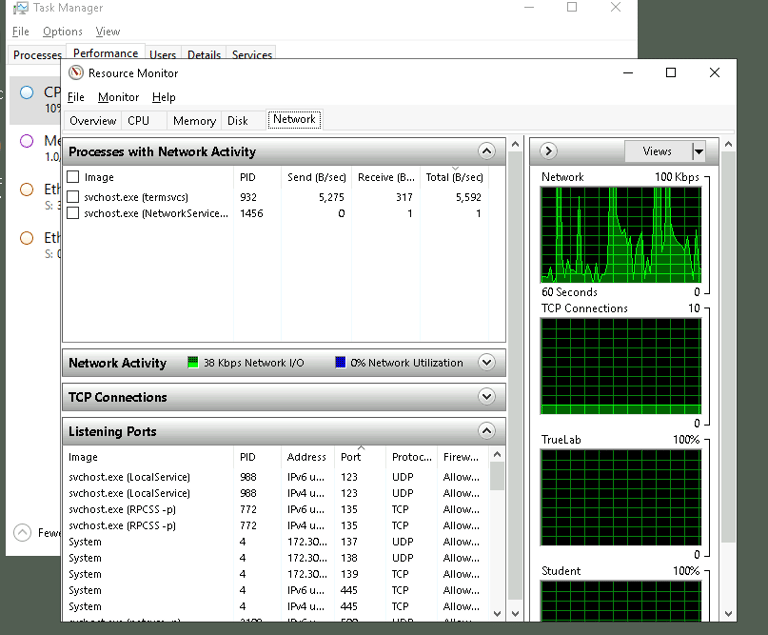
Task: Sort by Total (B/sec) column header
Action: [x=455, y=177]
